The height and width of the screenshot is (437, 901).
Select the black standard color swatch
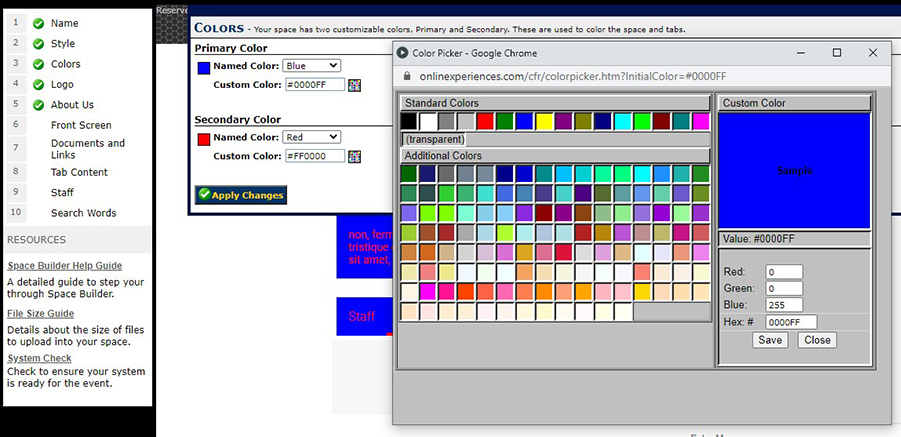point(409,121)
